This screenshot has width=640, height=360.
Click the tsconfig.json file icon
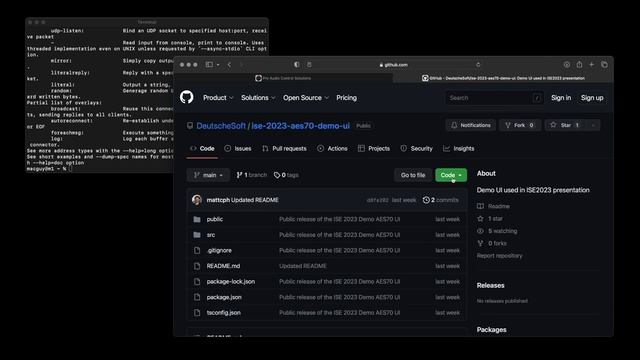[197, 313]
